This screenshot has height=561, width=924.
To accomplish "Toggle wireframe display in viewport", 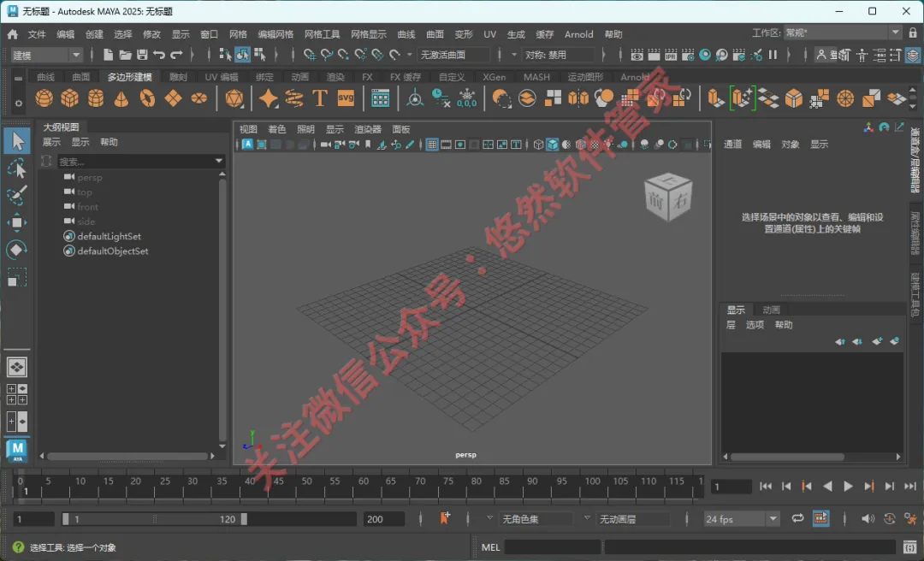I will coord(538,145).
